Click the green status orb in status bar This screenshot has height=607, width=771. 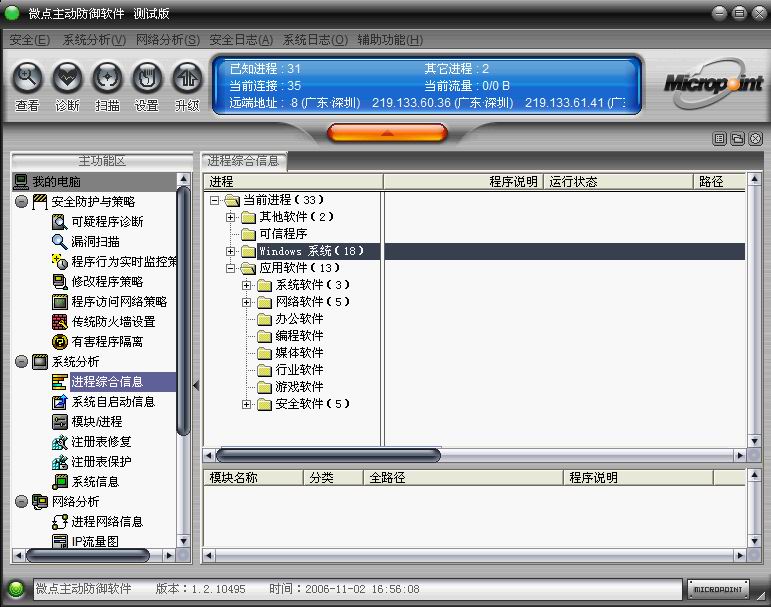[x=16, y=589]
